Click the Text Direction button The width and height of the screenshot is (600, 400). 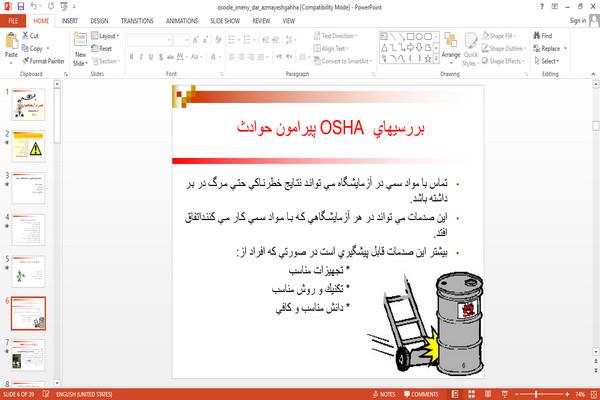pyautogui.click(x=336, y=36)
